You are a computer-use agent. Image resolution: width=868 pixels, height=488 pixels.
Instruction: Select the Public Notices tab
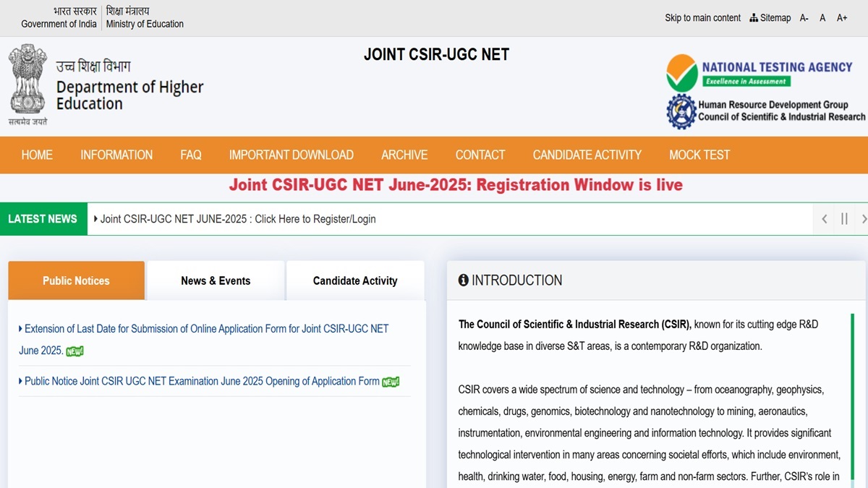click(x=76, y=281)
